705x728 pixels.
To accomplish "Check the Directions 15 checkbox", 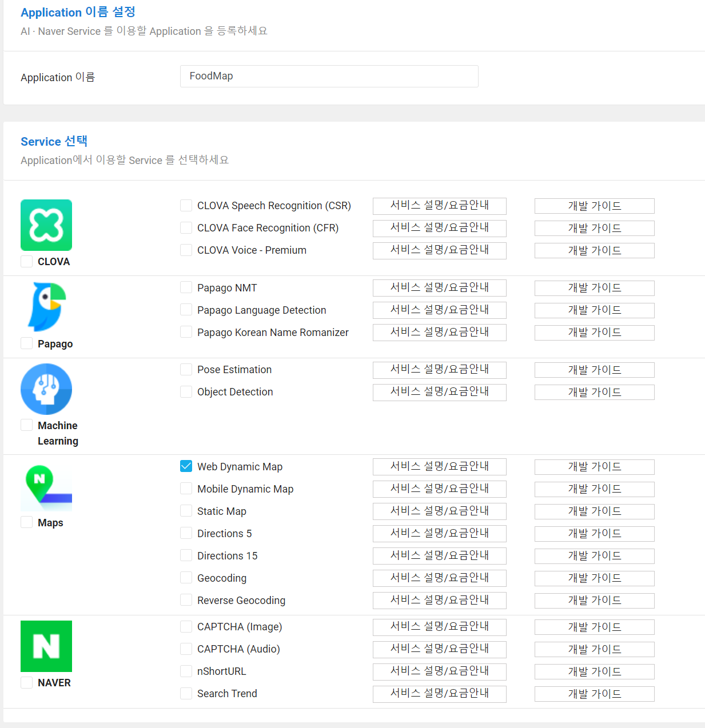I will (x=186, y=555).
